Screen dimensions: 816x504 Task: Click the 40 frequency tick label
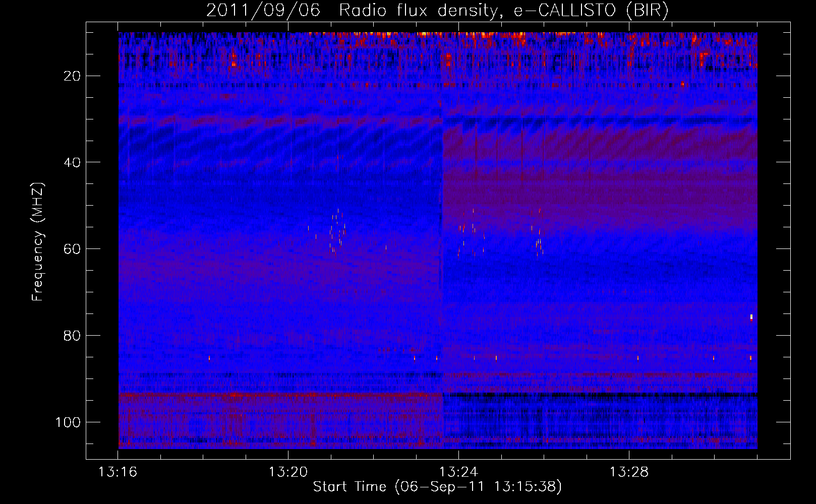tap(73, 162)
